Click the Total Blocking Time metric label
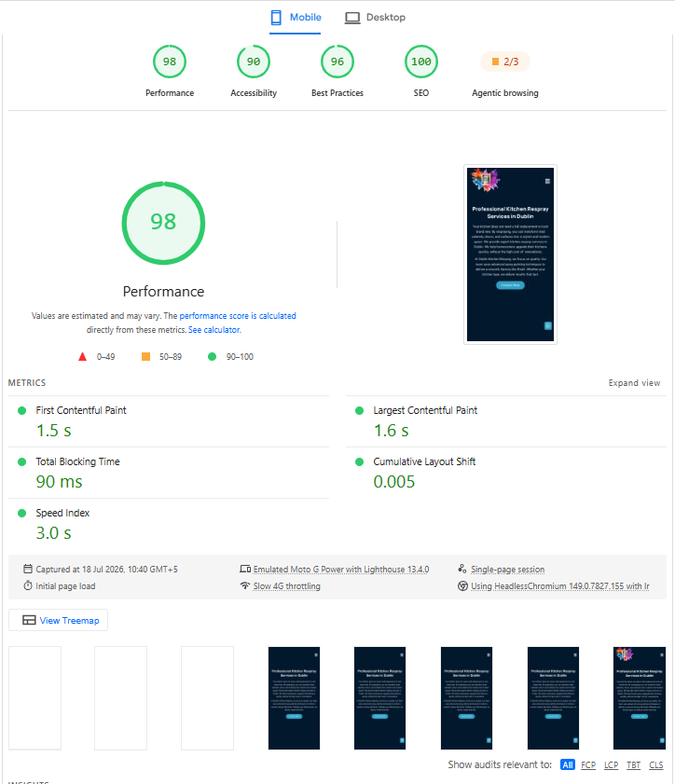The image size is (675, 784). [x=77, y=461]
